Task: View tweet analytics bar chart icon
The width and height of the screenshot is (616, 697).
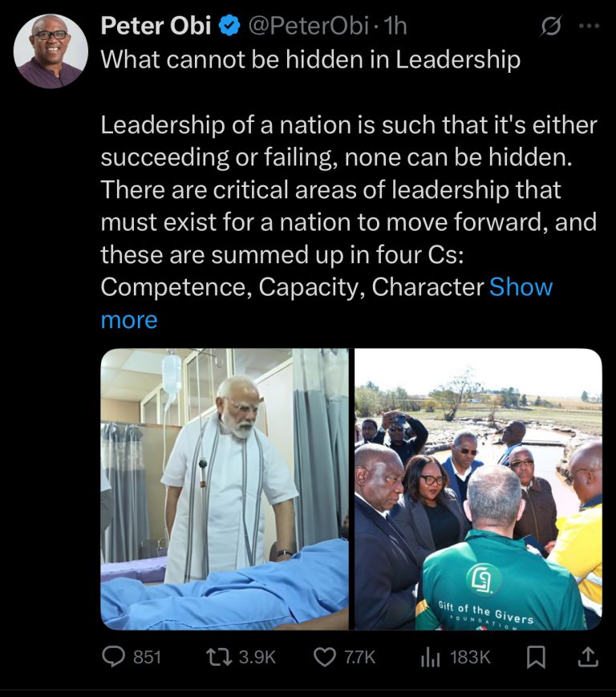Action: click(430, 657)
